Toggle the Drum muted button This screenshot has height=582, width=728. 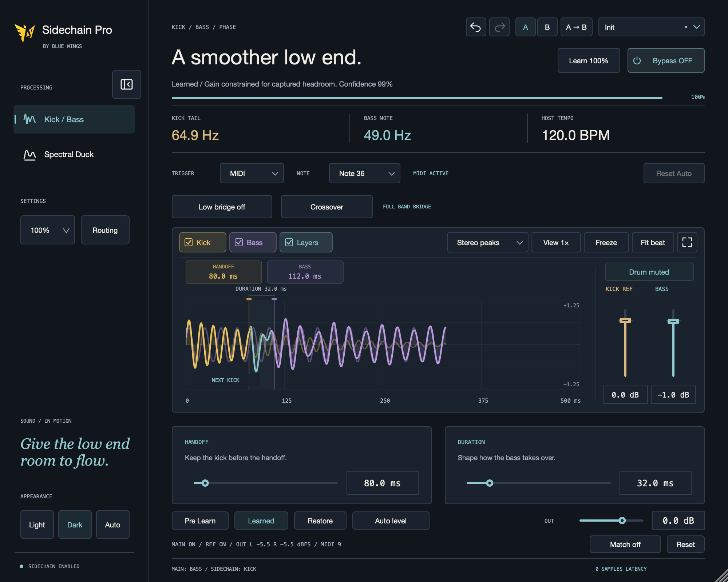pos(649,272)
